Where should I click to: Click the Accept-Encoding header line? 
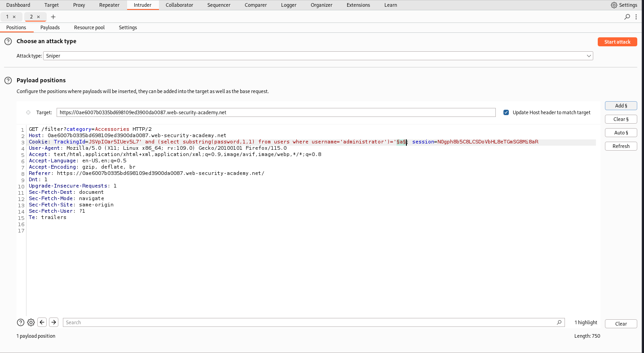[x=82, y=167]
